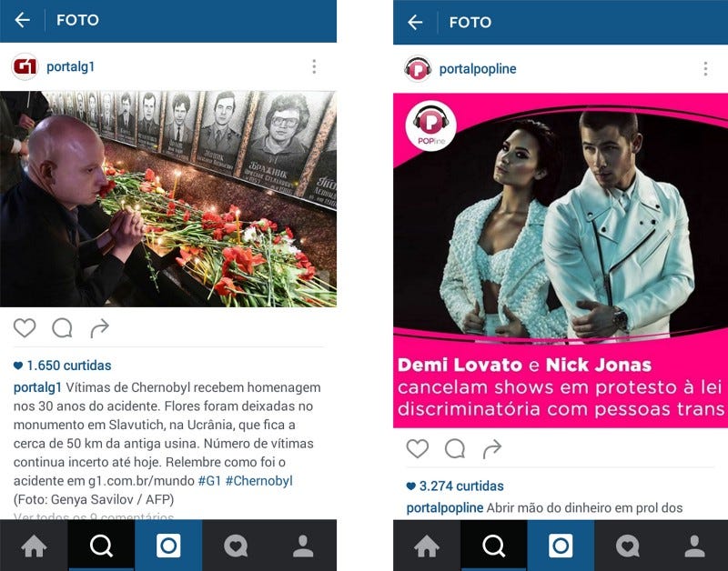Go back from the portalpopline photo screen

(x=415, y=22)
